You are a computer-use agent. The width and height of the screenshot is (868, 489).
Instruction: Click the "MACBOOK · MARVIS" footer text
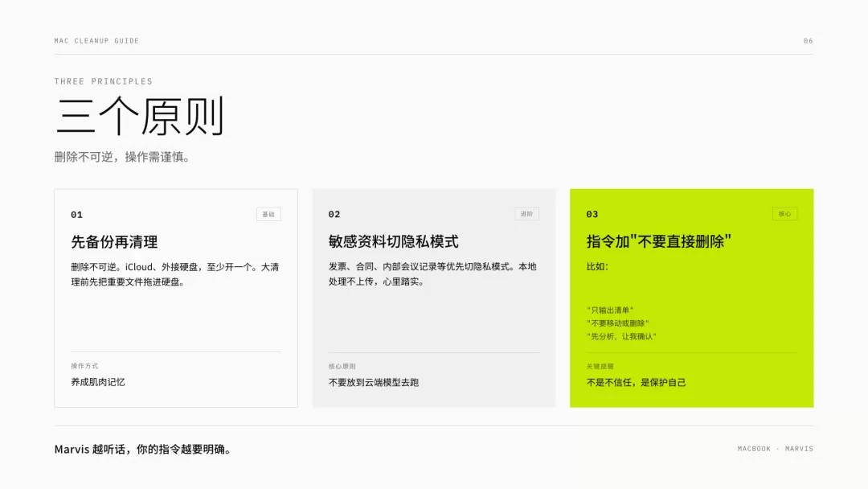pyautogui.click(x=775, y=449)
